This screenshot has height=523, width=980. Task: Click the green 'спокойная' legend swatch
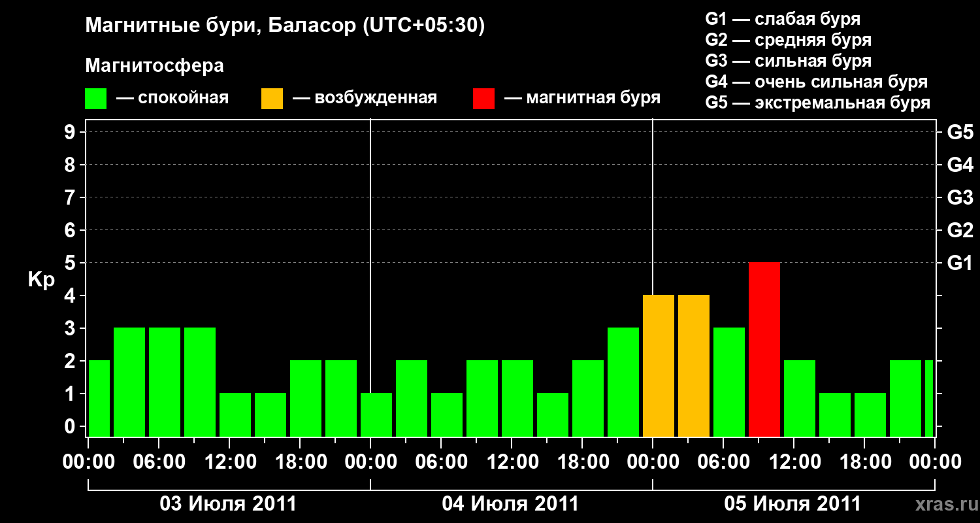pyautogui.click(x=96, y=99)
